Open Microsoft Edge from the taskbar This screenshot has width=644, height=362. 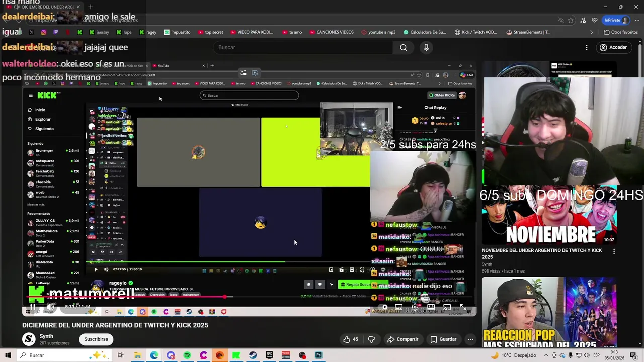click(x=154, y=355)
